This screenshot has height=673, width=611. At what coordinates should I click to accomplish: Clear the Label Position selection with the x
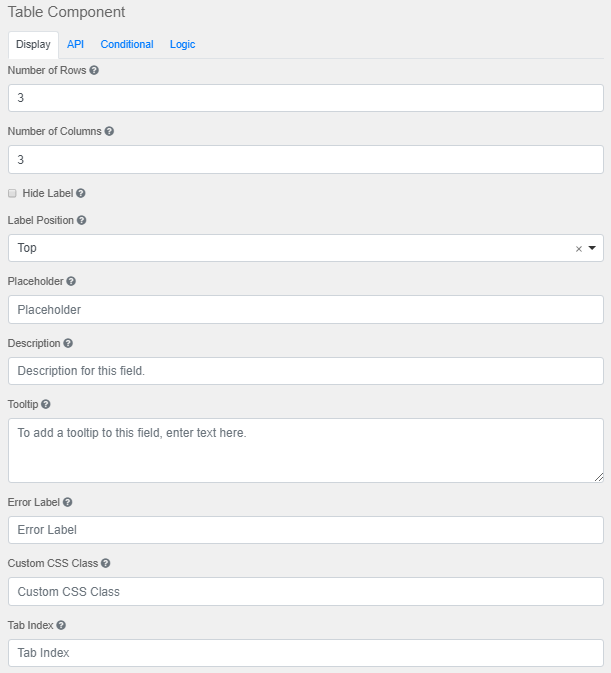578,249
